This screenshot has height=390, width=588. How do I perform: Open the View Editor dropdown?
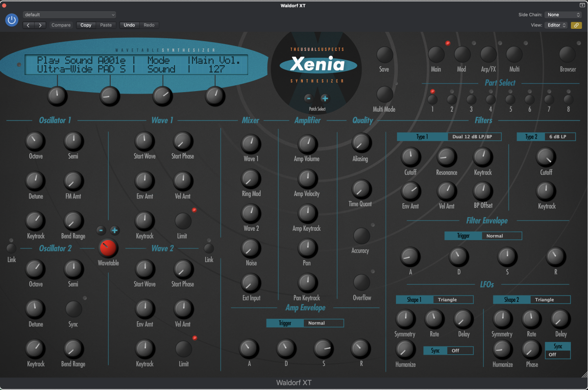point(557,25)
